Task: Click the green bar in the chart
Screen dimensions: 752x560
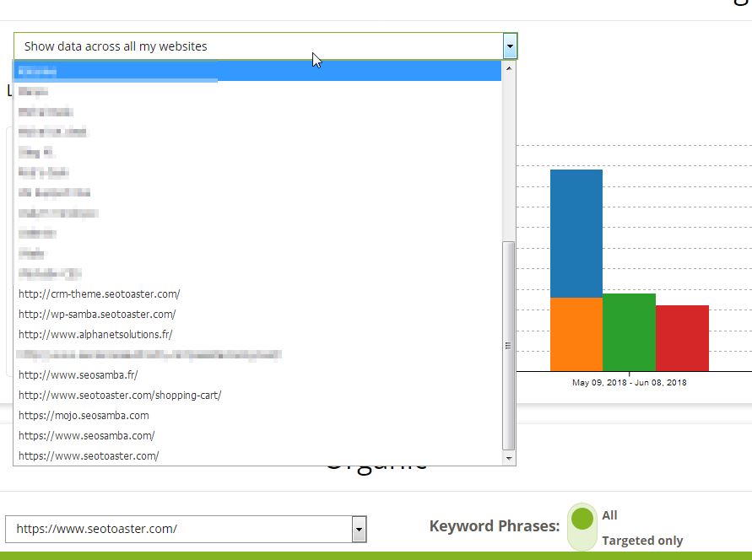Action: pos(629,332)
